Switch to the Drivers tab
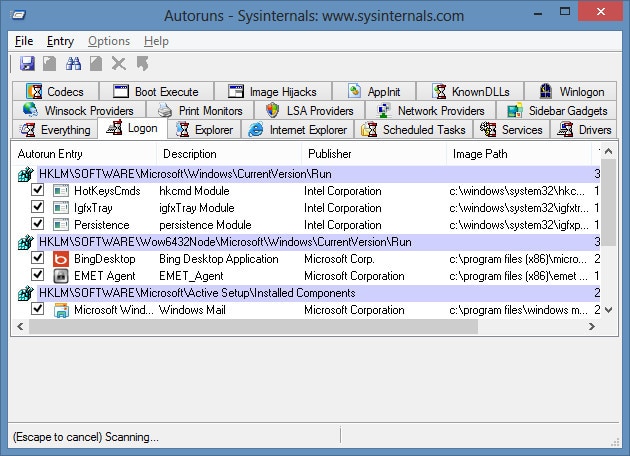 [583, 129]
